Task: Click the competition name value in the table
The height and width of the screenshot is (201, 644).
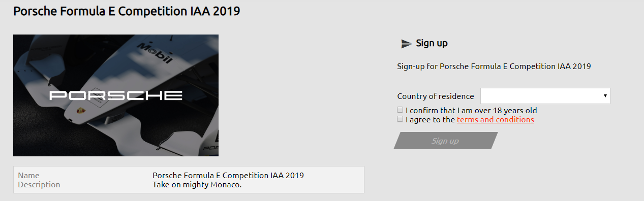Action: 228,175
